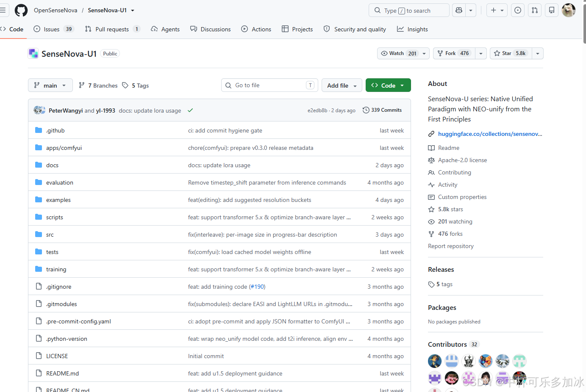Click the LICENSE file icon
The width and height of the screenshot is (586, 392).
39,356
